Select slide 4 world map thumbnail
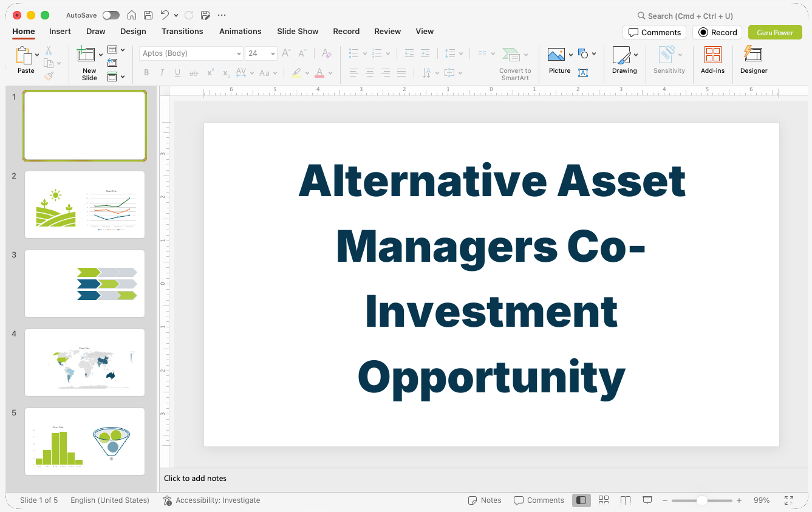This screenshot has width=812, height=512. point(85,363)
